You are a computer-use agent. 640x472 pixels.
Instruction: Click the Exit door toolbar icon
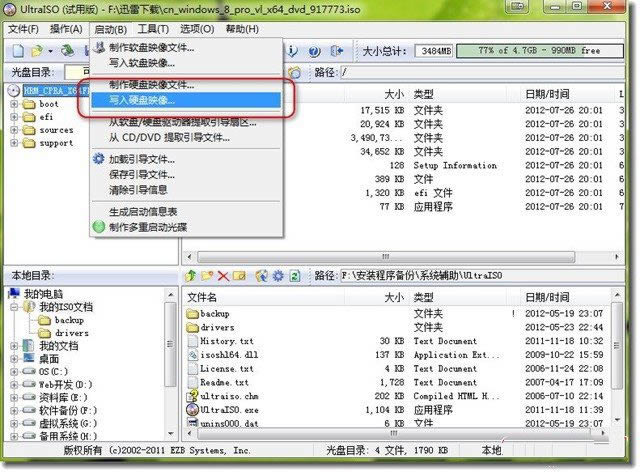point(337,51)
